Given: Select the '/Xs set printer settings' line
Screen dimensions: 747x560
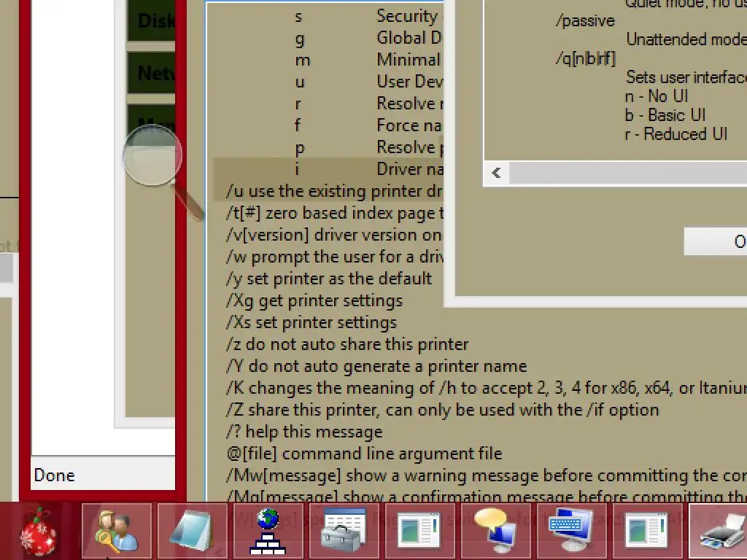Looking at the screenshot, I should 311,322.
